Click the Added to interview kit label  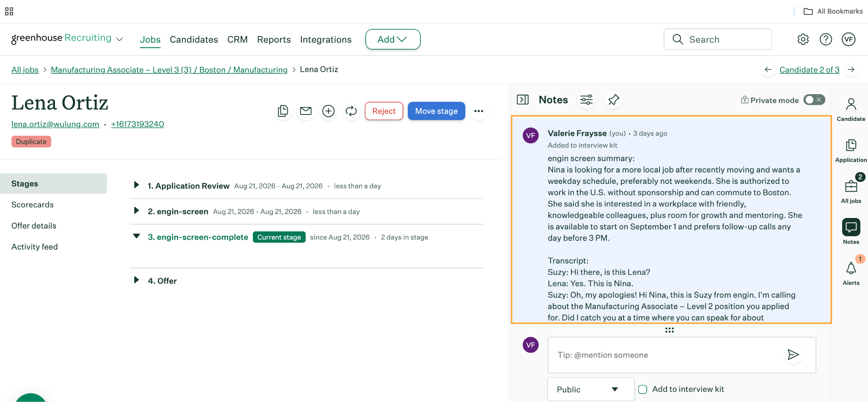(x=582, y=145)
